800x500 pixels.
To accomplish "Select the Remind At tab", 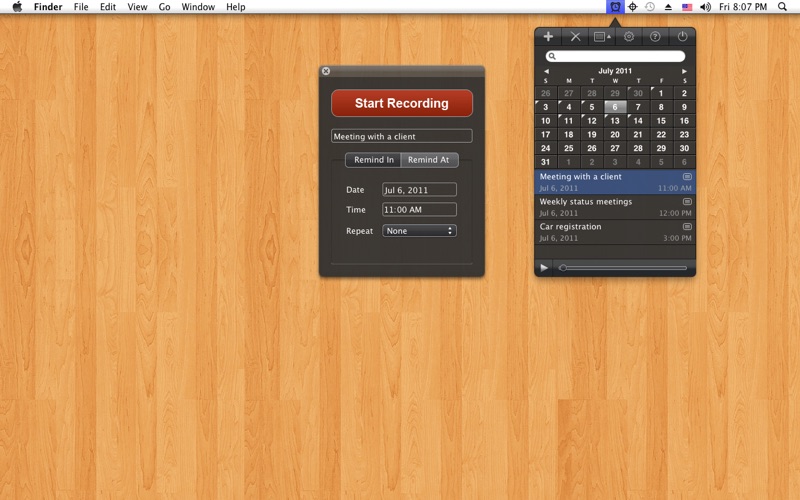I will click(x=430, y=160).
